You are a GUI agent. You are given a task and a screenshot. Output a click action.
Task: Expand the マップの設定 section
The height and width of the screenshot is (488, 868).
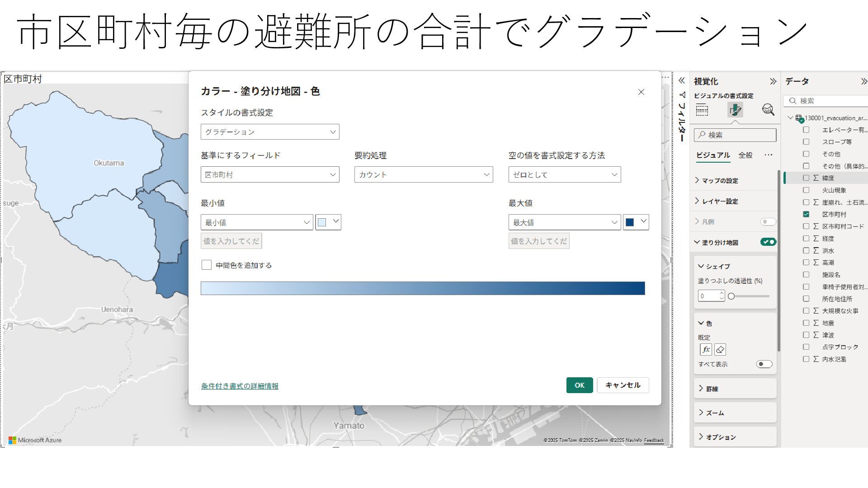pyautogui.click(x=720, y=180)
